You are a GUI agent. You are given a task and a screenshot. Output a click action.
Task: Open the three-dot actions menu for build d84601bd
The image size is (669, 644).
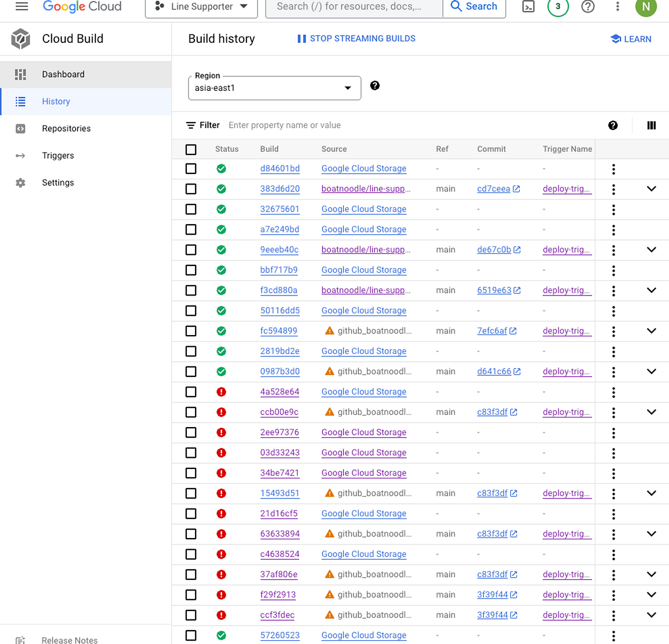coord(613,168)
